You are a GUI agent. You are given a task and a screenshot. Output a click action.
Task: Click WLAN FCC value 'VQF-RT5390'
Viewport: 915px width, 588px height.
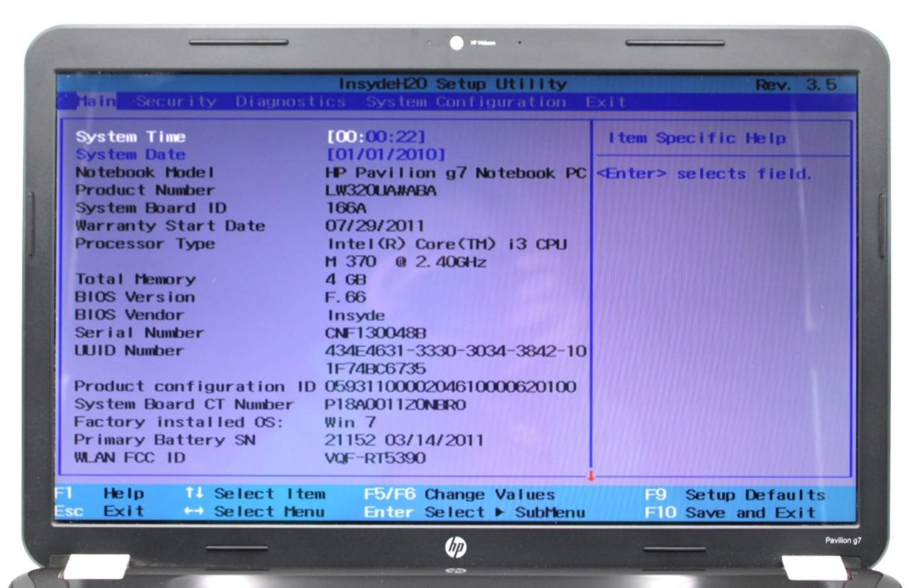point(375,458)
